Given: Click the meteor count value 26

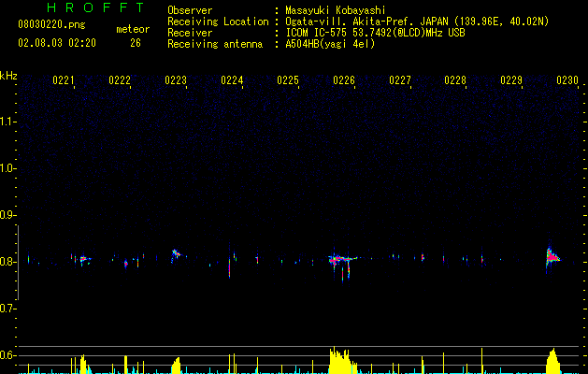Looking at the screenshot, I should 136,43.
